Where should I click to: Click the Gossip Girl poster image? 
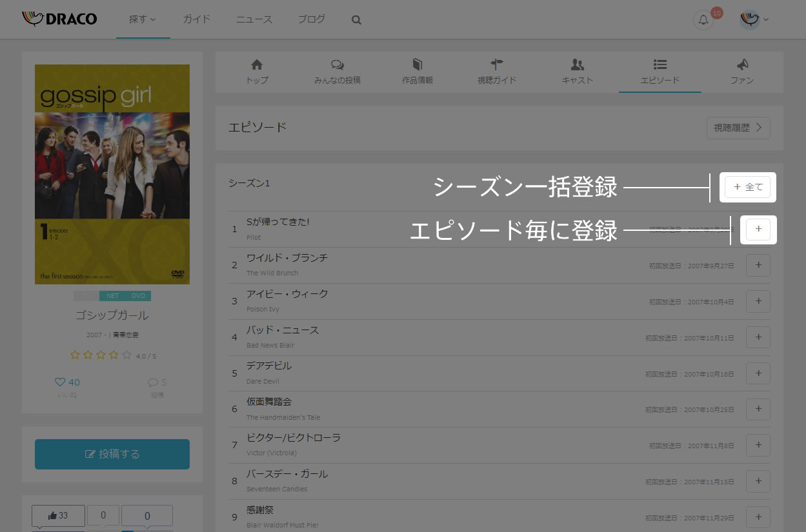pyautogui.click(x=112, y=174)
